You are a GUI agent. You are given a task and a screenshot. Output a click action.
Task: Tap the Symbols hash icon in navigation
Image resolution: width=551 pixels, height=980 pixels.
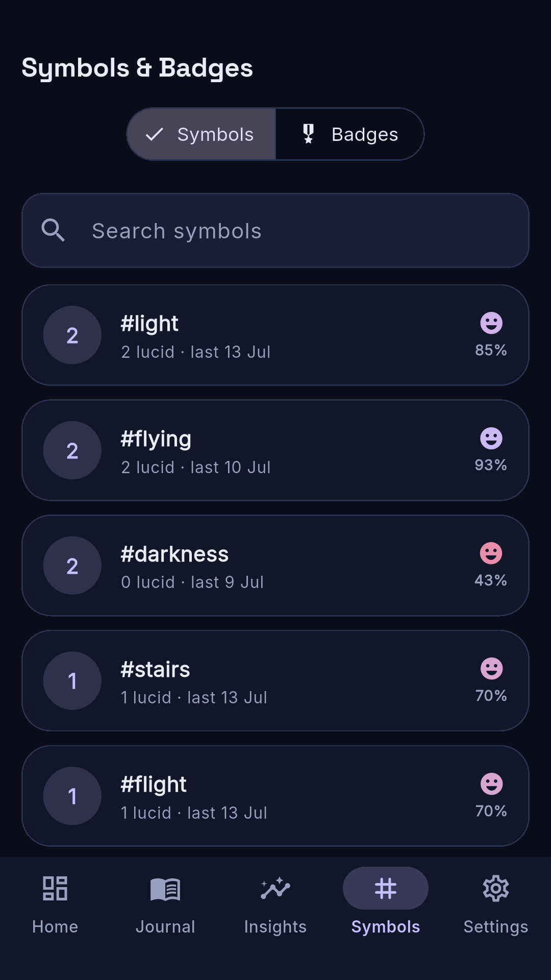[386, 888]
